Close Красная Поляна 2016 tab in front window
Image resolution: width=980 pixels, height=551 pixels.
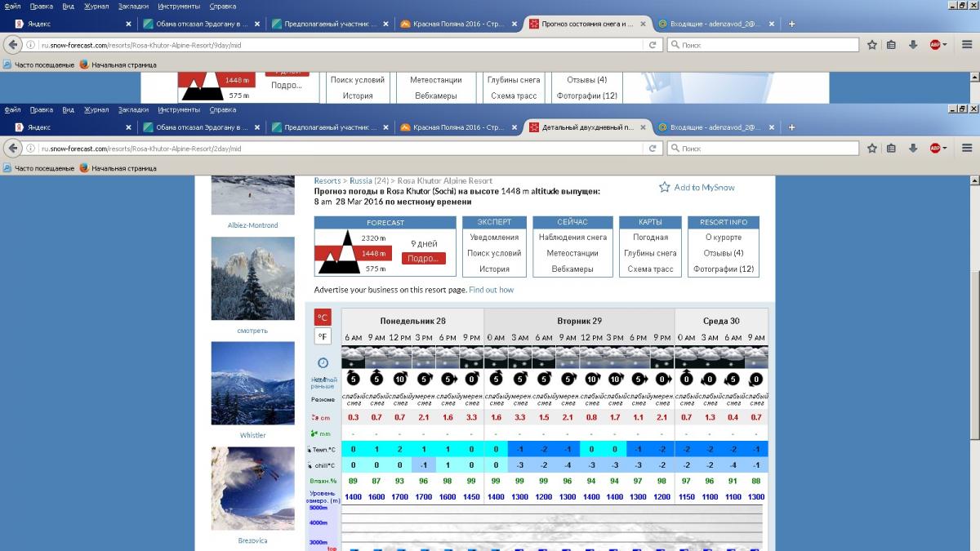click(x=515, y=127)
